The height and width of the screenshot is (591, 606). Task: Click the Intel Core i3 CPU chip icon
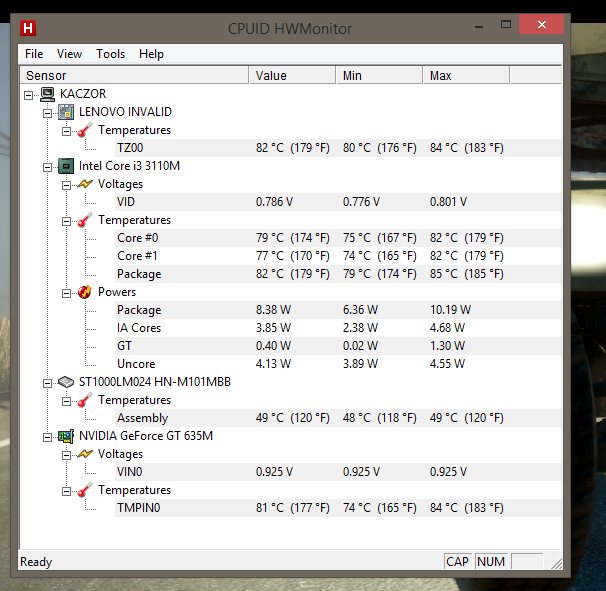[66, 166]
